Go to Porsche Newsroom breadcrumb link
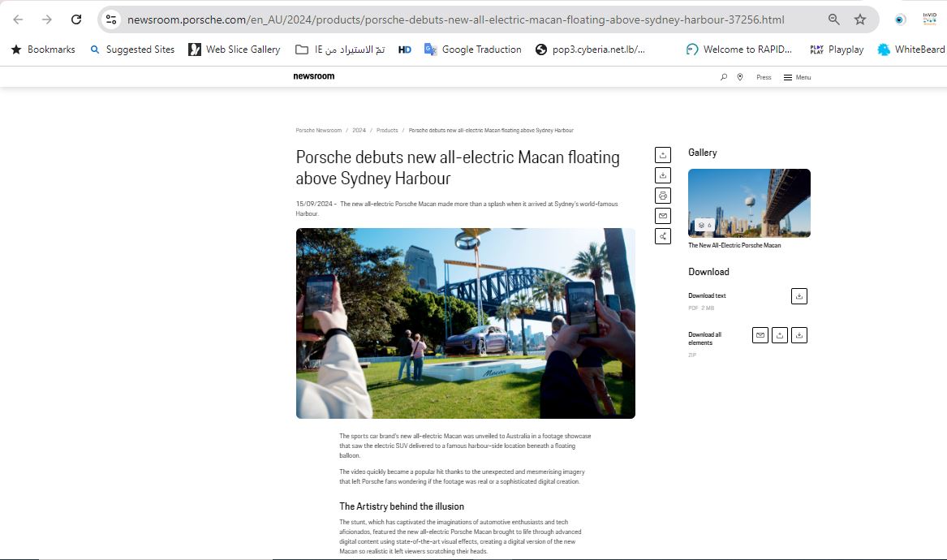Image resolution: width=947 pixels, height=560 pixels. pos(318,131)
